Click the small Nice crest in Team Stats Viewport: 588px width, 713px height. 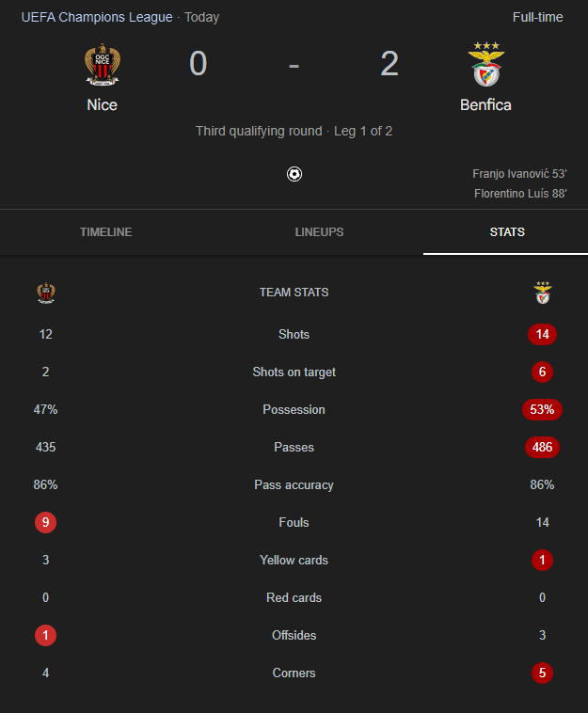click(x=46, y=293)
